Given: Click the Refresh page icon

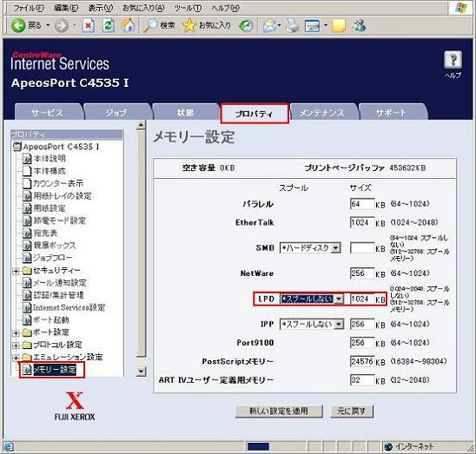Looking at the screenshot, I should [108, 26].
